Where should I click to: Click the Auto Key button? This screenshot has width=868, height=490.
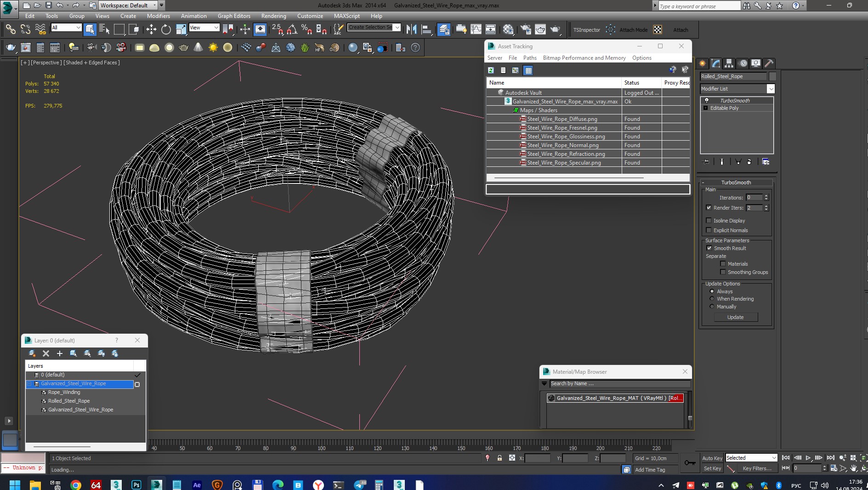point(712,458)
